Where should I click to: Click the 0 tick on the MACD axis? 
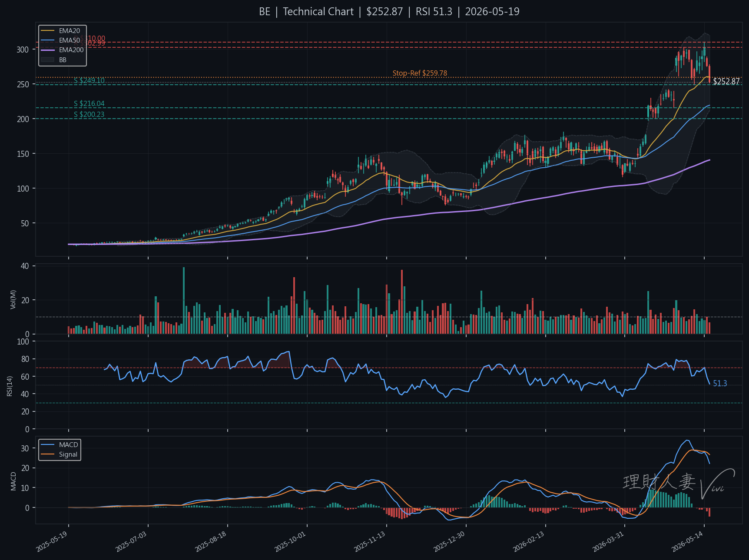[27, 508]
